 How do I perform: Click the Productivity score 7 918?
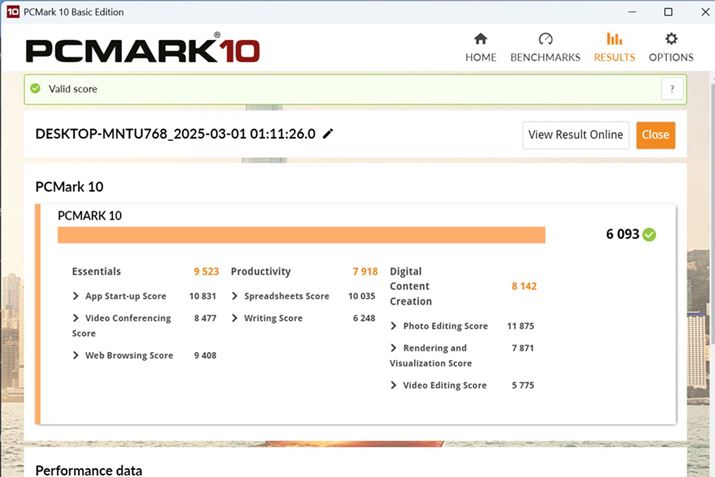(365, 271)
